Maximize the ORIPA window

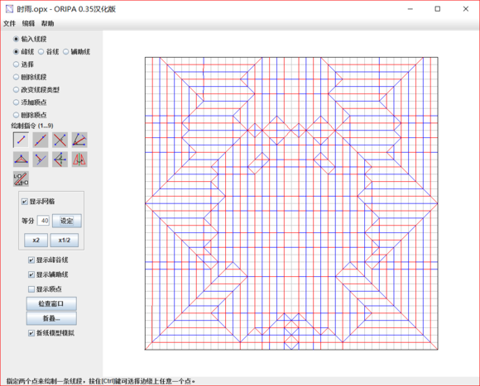coord(437,9)
